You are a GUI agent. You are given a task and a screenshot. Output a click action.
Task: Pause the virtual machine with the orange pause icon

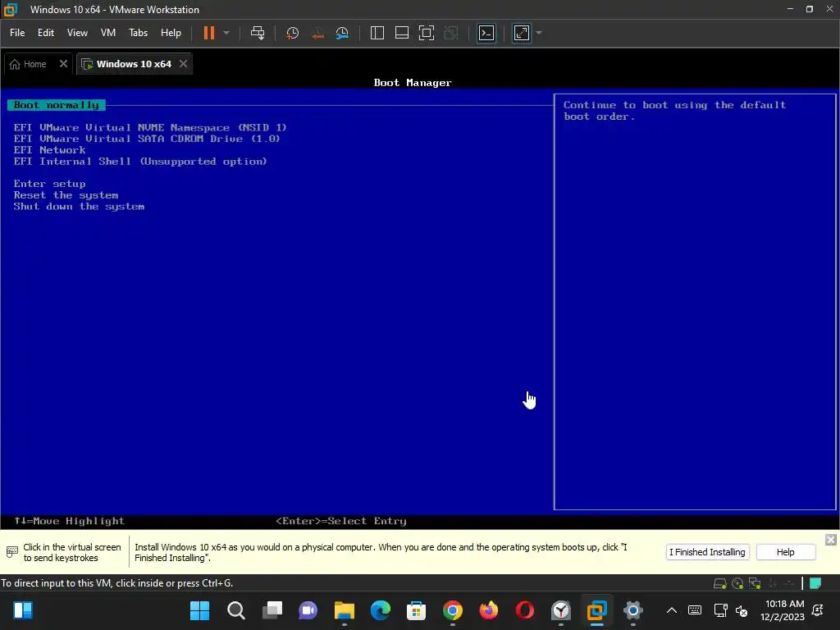point(209,33)
